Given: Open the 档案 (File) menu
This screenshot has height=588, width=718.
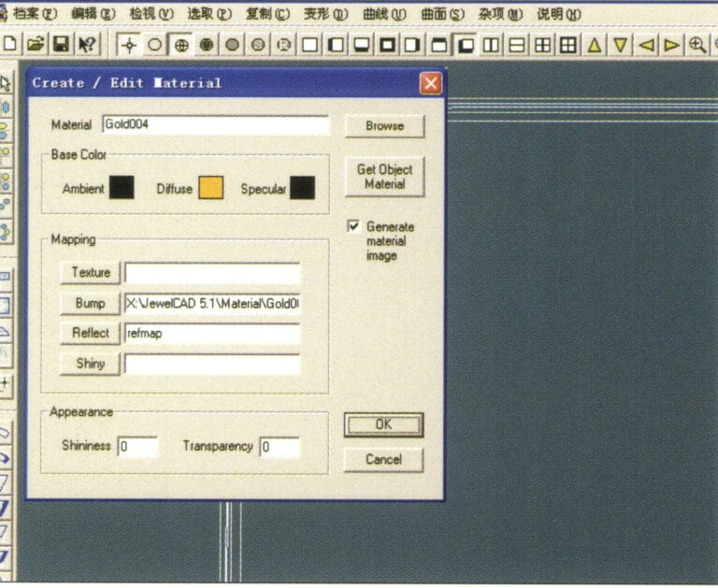Looking at the screenshot, I should pos(35,14).
